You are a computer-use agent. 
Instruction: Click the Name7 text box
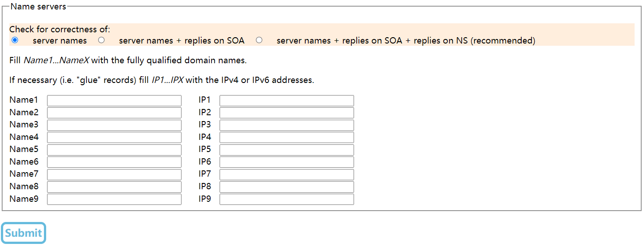pyautogui.click(x=114, y=174)
